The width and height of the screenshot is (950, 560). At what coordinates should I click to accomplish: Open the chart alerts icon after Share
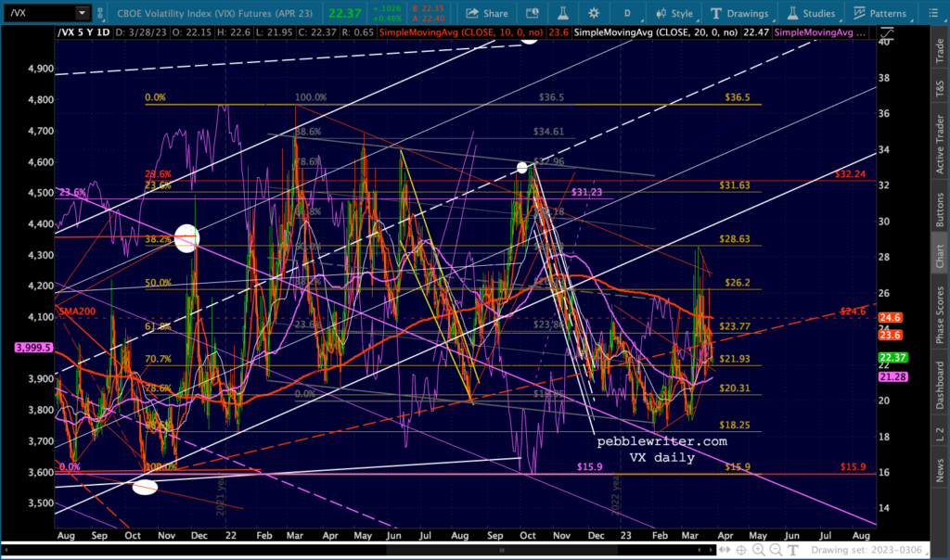pyautogui.click(x=532, y=13)
